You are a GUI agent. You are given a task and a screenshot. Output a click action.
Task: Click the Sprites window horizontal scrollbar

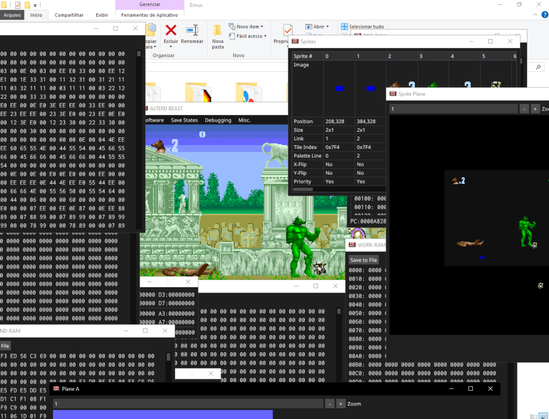(303, 189)
